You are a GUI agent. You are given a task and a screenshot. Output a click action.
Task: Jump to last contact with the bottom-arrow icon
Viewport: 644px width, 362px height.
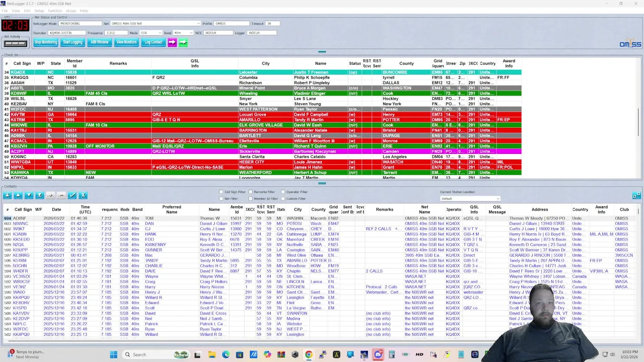[x=40, y=195]
